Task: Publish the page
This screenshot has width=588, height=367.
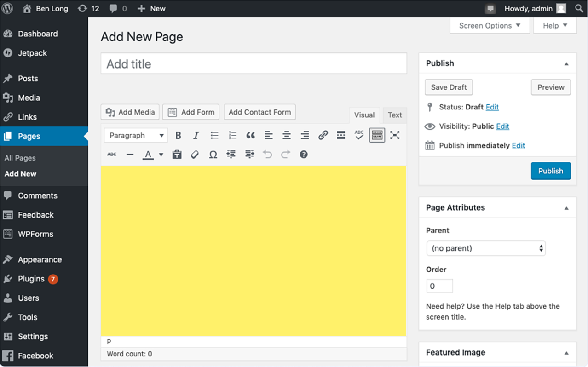Action: pos(551,171)
